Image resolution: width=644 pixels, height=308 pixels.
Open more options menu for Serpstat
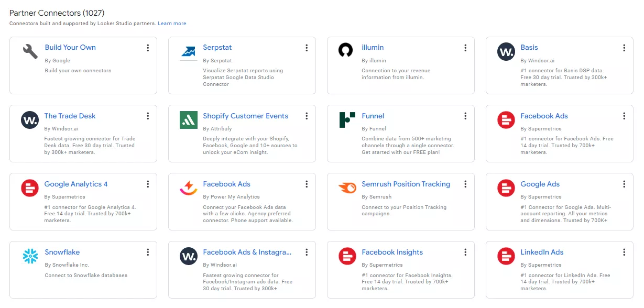pos(307,48)
